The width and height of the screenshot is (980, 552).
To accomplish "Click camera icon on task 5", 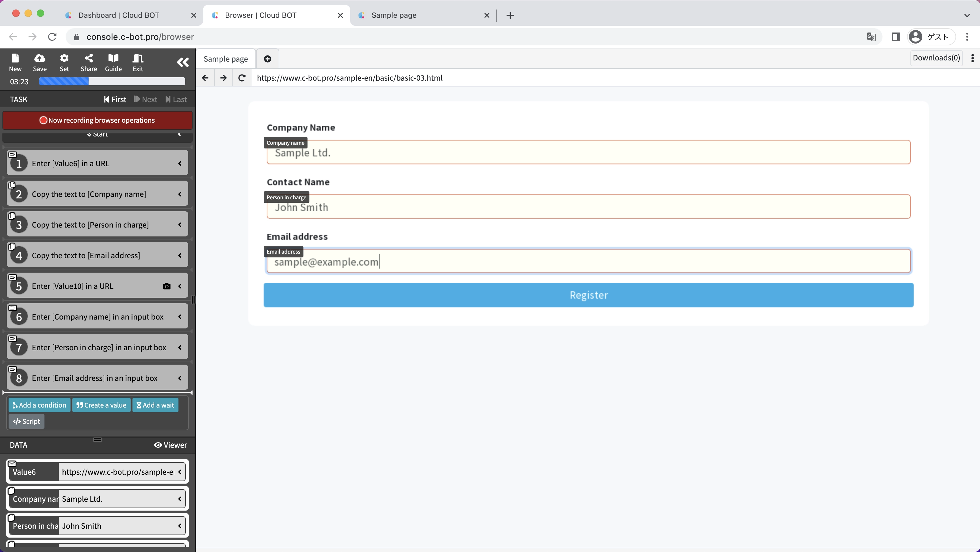I will (166, 286).
